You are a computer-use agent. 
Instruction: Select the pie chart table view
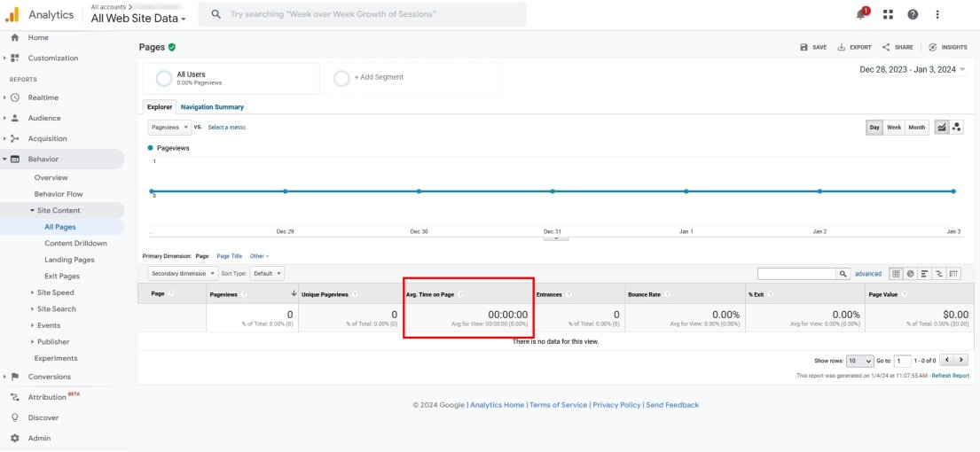(911, 274)
